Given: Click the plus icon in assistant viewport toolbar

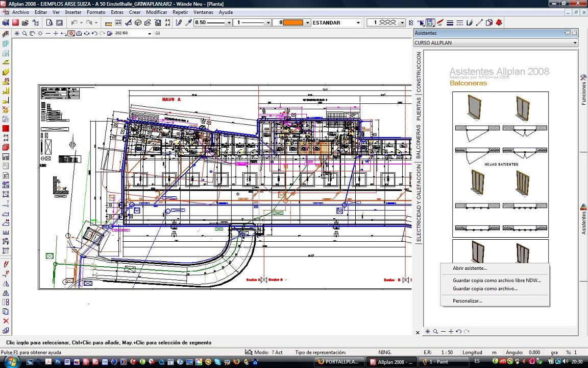Looking at the screenshot, I should [x=451, y=332].
